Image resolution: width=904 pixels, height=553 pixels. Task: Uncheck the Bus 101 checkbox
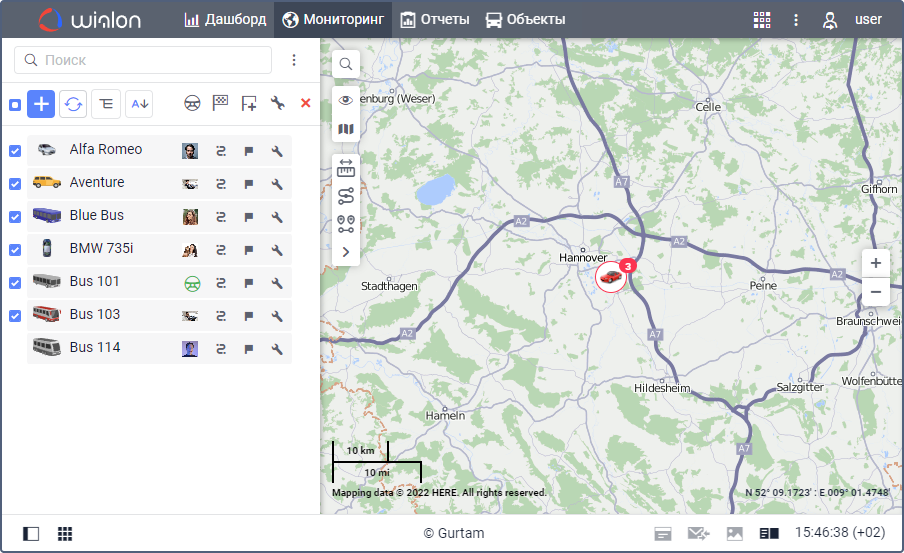tap(15, 283)
